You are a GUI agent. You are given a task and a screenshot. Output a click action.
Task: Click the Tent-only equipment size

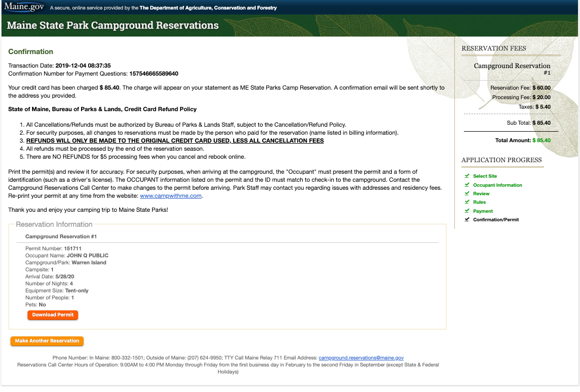pos(77,291)
